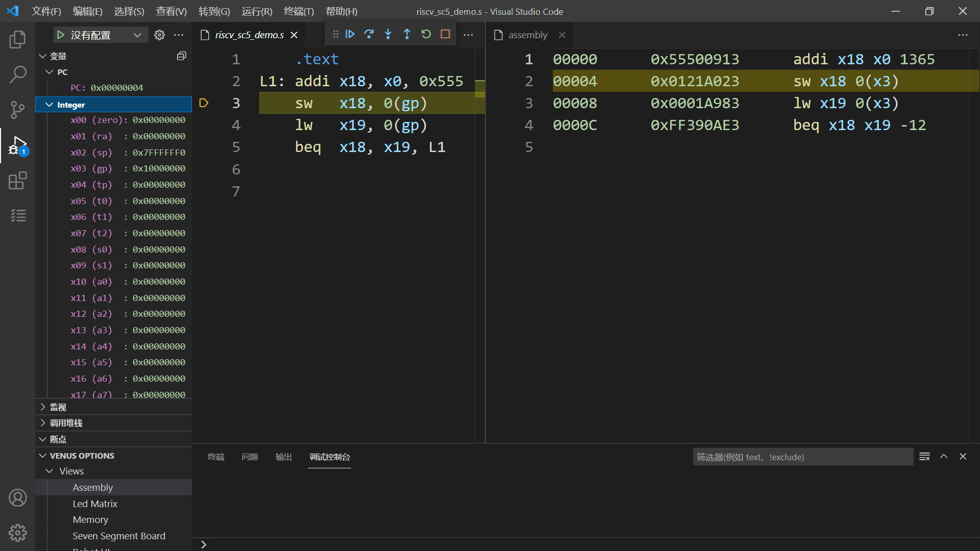Image resolution: width=980 pixels, height=551 pixels.
Task: Open the Search view in activity bar
Action: pos(17,74)
